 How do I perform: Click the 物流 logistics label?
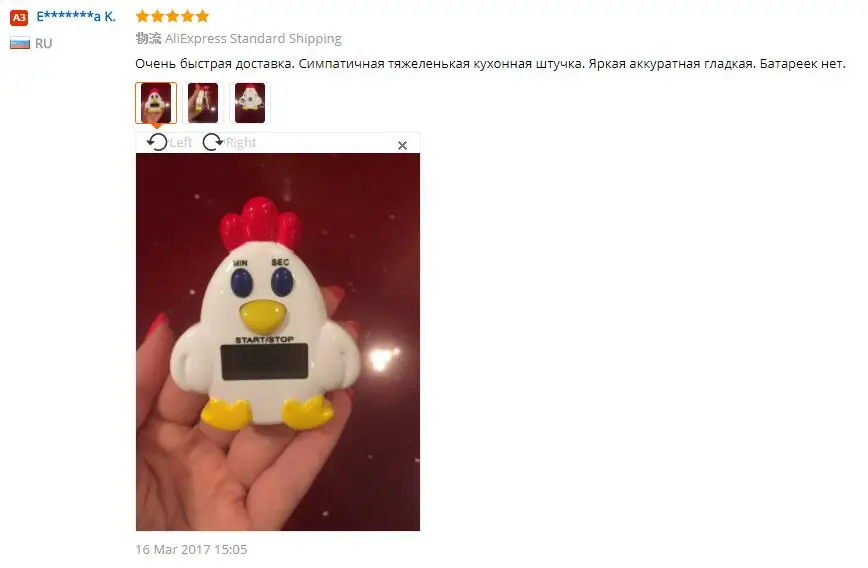148,38
